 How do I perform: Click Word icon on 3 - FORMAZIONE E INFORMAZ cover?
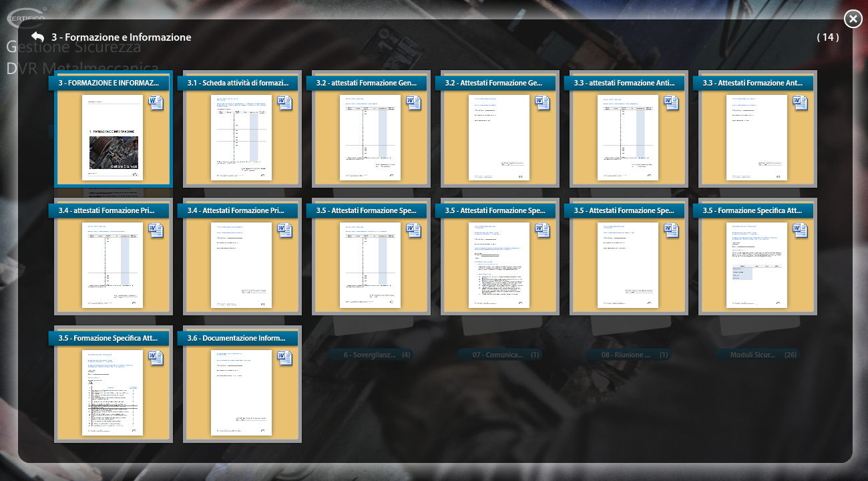[x=156, y=103]
